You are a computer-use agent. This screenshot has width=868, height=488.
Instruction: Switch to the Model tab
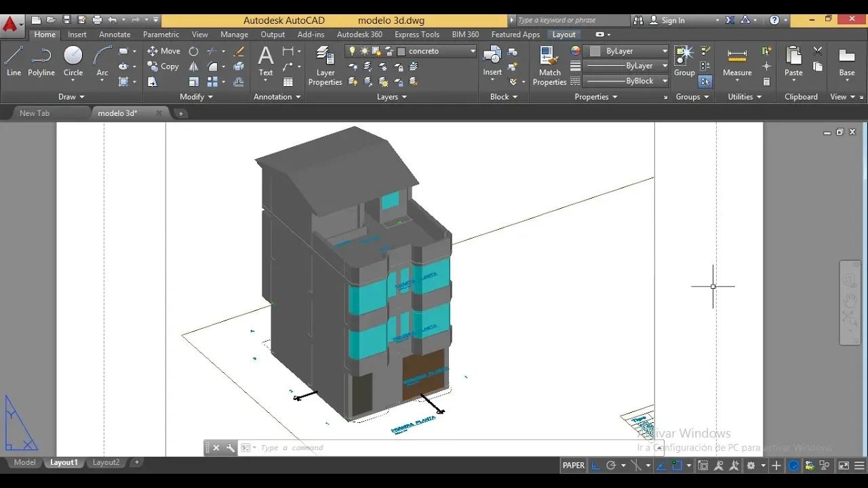click(24, 462)
